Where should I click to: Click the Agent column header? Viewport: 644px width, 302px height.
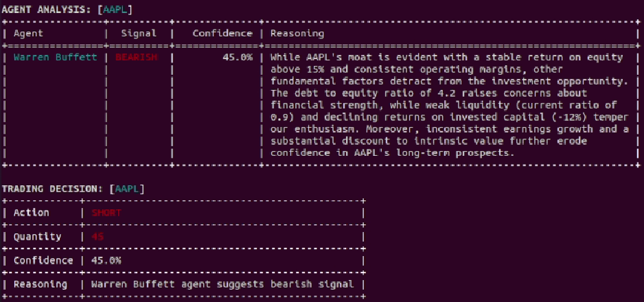[x=28, y=33]
